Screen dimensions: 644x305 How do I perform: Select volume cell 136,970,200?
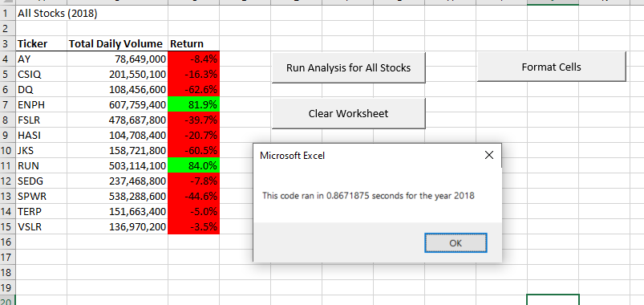pos(117,226)
